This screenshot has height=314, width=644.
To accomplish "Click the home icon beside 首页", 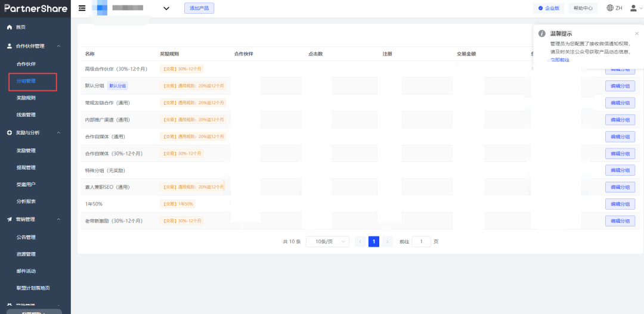I will click(x=10, y=27).
